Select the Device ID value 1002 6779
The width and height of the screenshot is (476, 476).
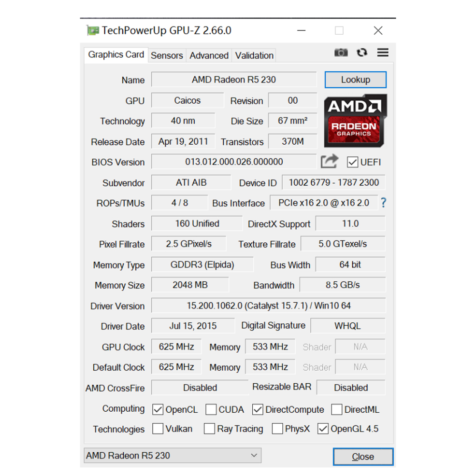tap(334, 182)
